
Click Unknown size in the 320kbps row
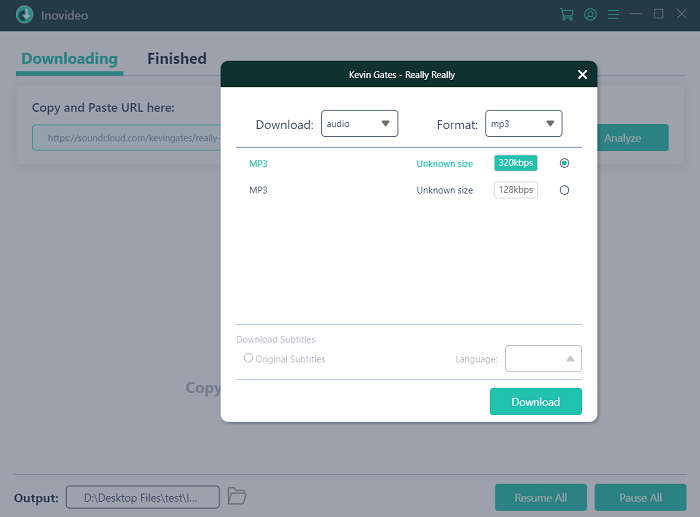tap(445, 163)
